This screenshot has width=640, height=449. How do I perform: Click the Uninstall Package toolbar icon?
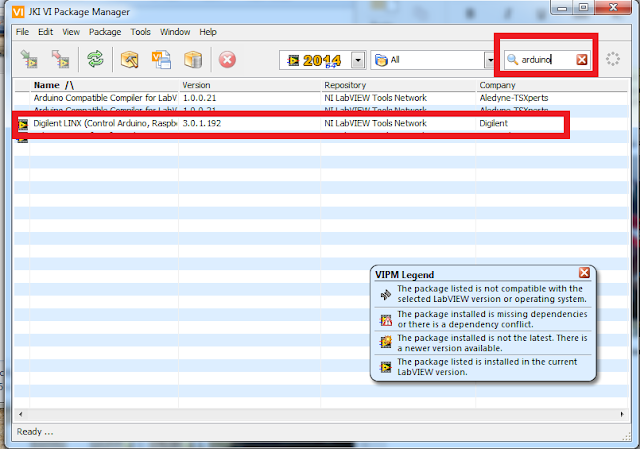point(60,60)
